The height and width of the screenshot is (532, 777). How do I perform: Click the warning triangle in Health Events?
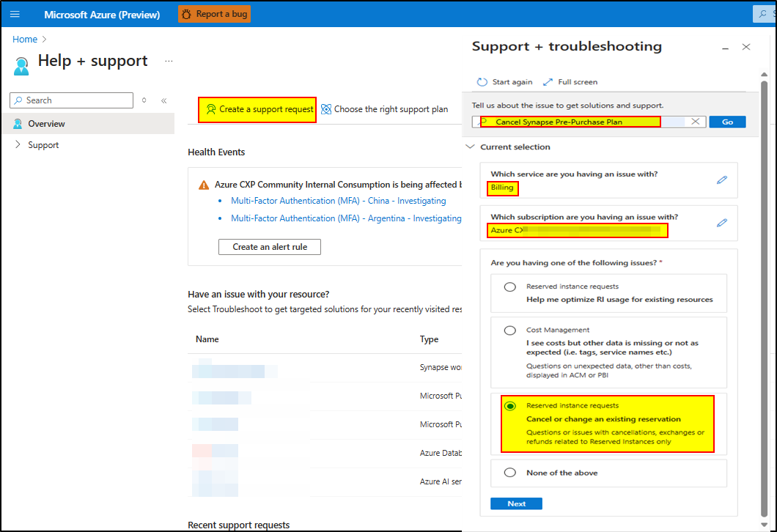click(204, 185)
